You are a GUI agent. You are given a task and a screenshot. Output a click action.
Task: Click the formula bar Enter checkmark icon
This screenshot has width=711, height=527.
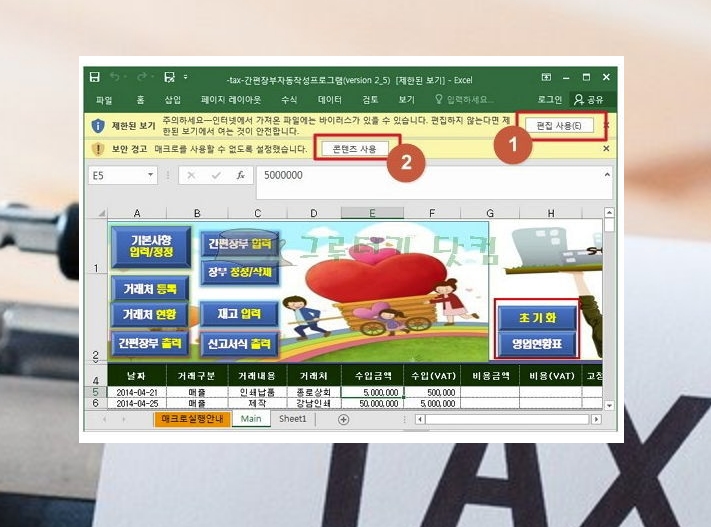pyautogui.click(x=216, y=176)
